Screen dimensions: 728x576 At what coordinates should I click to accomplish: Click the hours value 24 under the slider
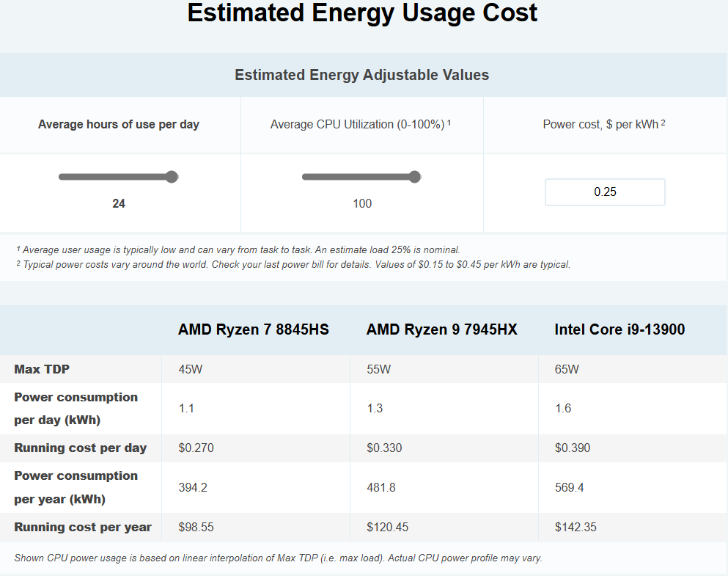119,203
